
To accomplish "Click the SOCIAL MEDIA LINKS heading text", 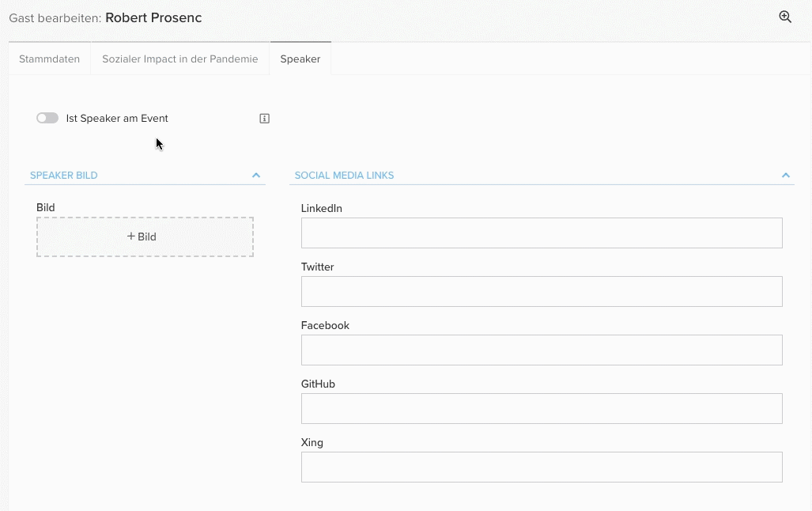I will click(344, 176).
